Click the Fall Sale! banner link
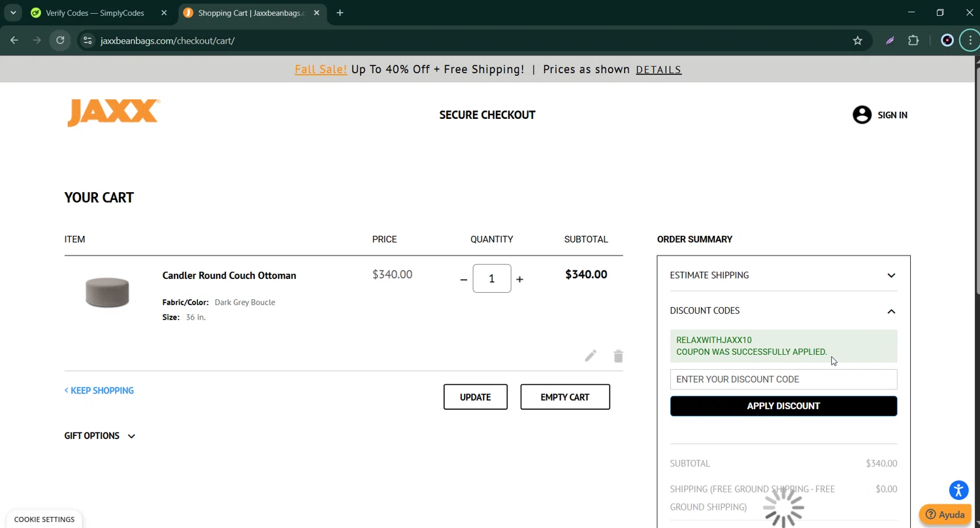The height and width of the screenshot is (528, 980). tap(321, 70)
